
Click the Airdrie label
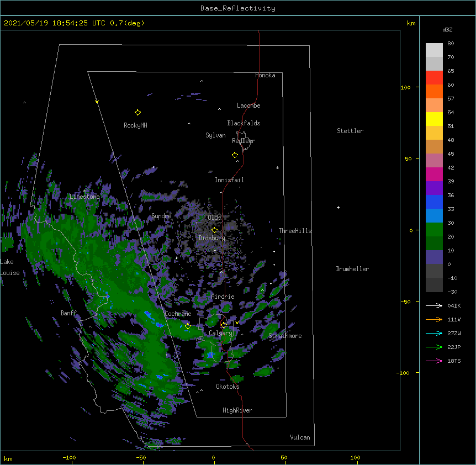point(223,297)
